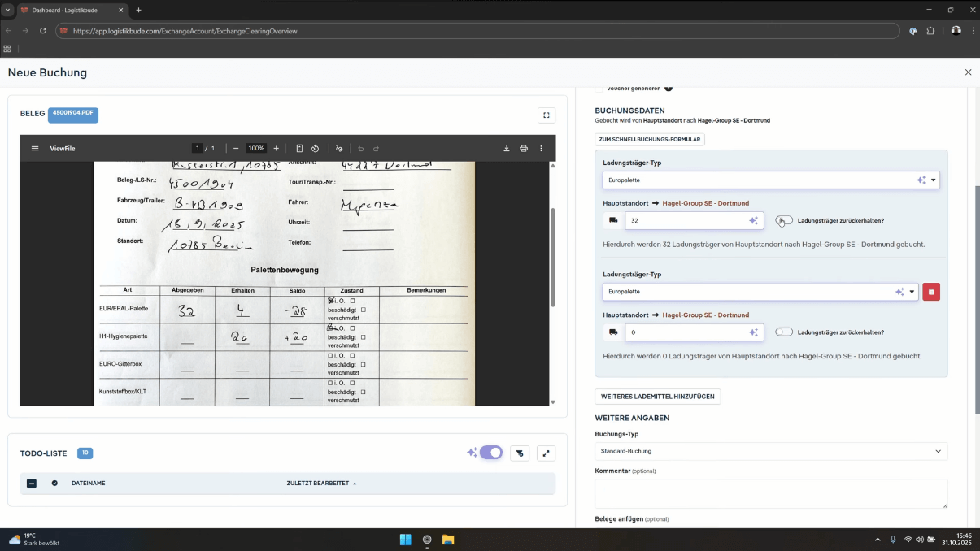Open the second Ladungsträger-Typ Europalette dropdown
This screenshot has width=980, height=551.
(760, 292)
